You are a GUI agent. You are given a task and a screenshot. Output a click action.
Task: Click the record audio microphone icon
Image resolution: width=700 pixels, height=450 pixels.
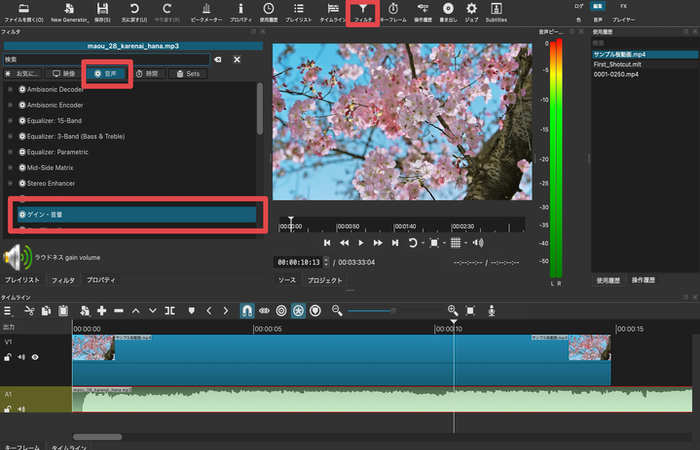coord(491,311)
